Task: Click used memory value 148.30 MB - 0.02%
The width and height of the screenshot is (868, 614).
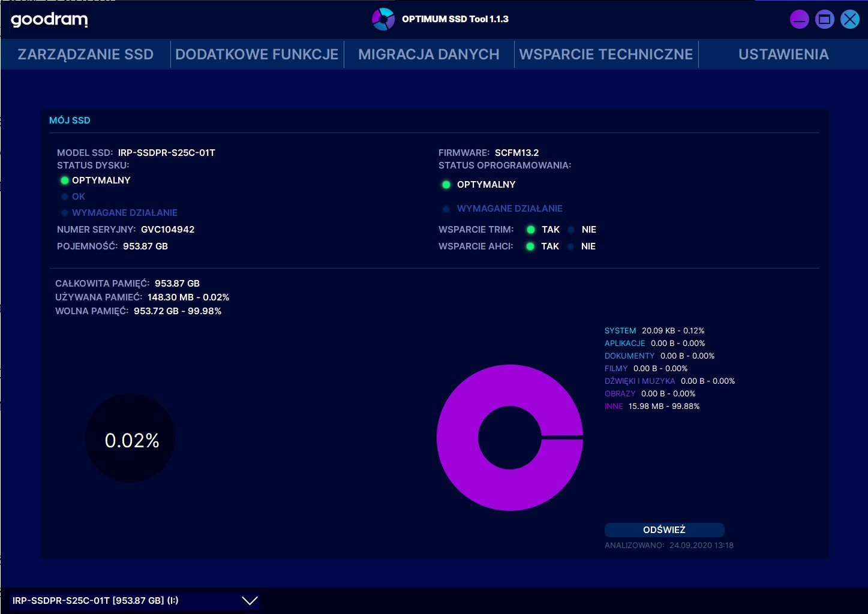Action: pyautogui.click(x=188, y=297)
